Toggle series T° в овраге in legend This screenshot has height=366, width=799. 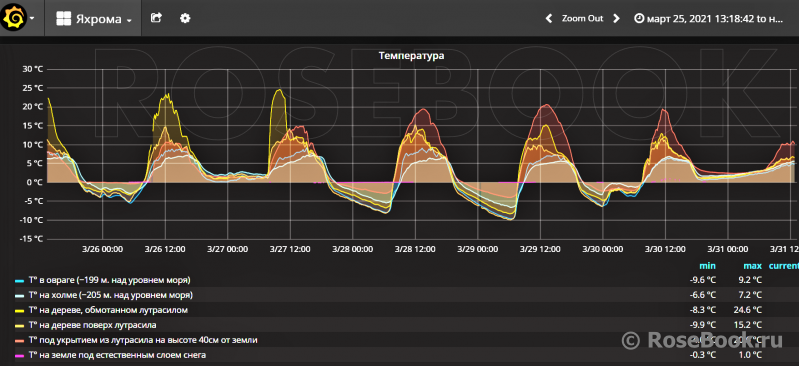(x=110, y=280)
